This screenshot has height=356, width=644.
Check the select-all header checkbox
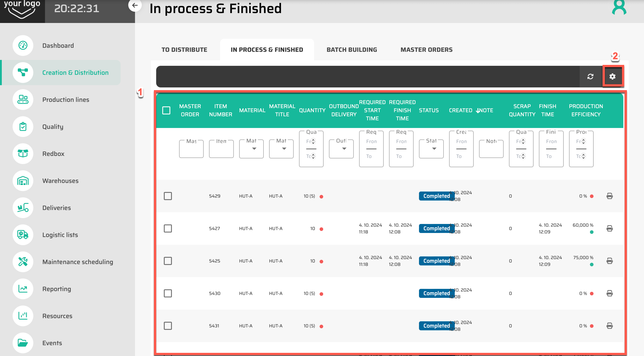pos(166,110)
